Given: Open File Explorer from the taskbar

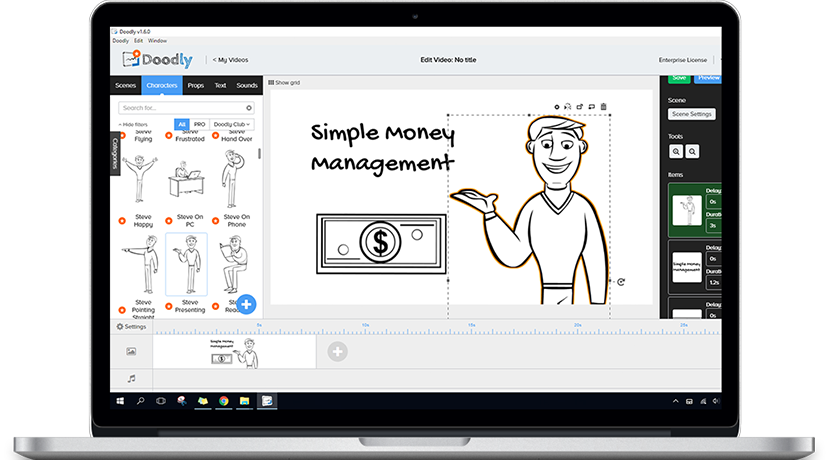Looking at the screenshot, I should tap(244, 401).
